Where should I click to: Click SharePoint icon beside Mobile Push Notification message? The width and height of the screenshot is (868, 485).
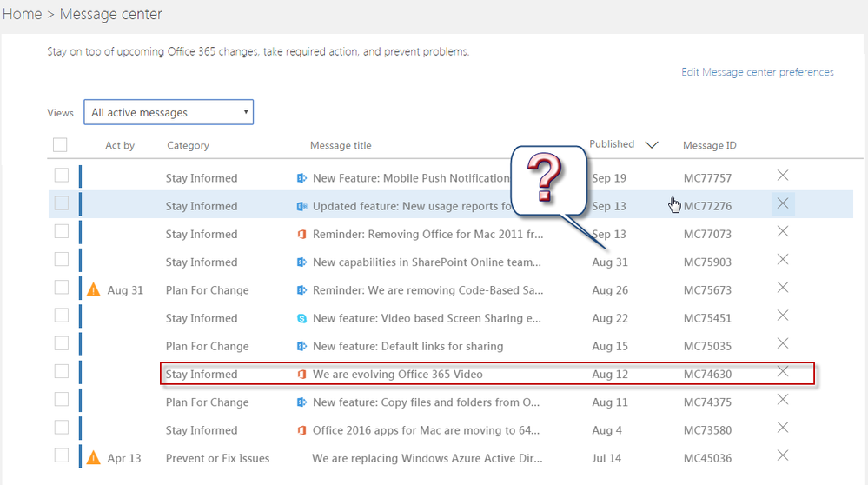301,178
